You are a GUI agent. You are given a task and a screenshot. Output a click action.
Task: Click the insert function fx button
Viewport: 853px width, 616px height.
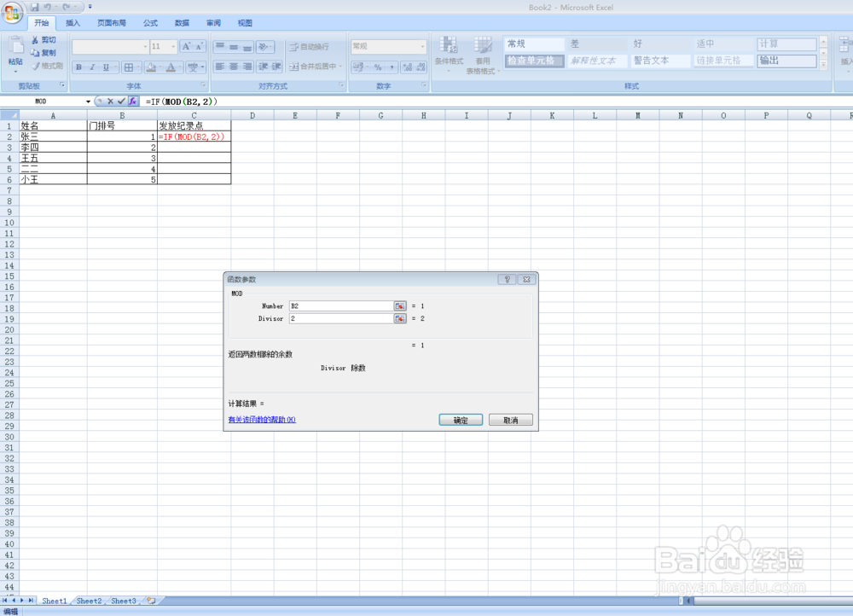(133, 102)
